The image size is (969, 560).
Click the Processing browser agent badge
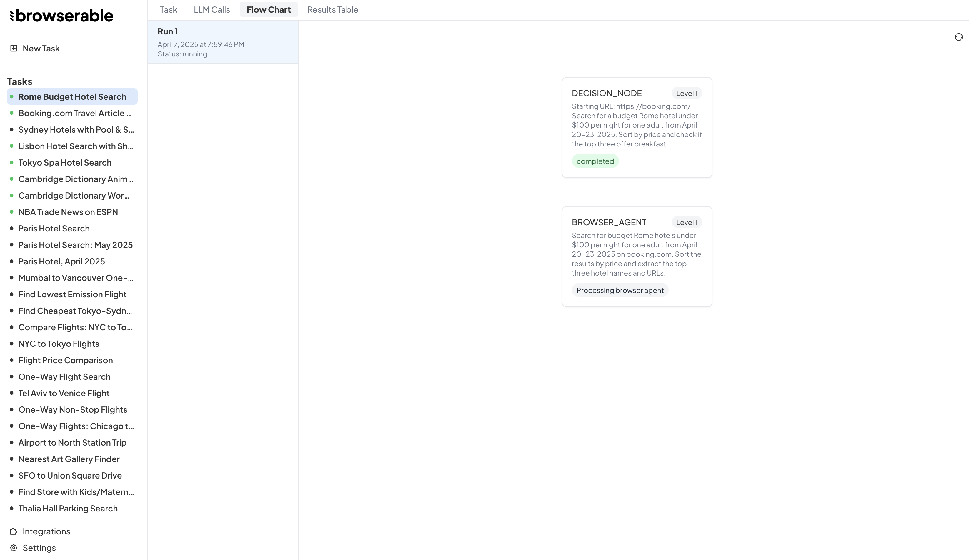620,290
